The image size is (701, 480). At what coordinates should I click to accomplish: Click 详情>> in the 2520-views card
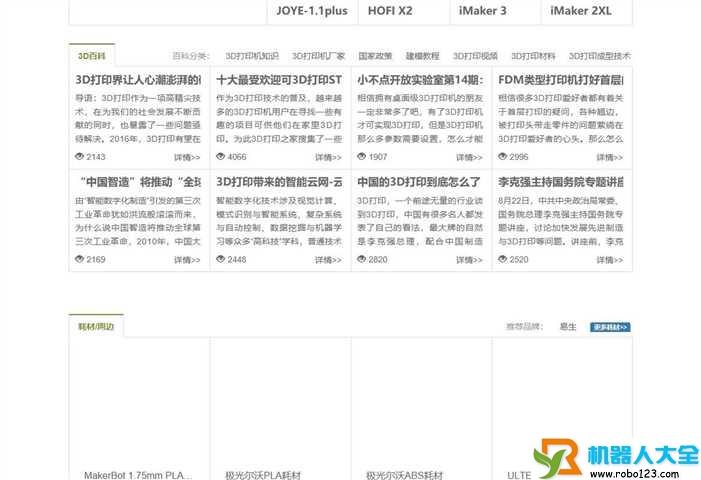click(x=610, y=260)
